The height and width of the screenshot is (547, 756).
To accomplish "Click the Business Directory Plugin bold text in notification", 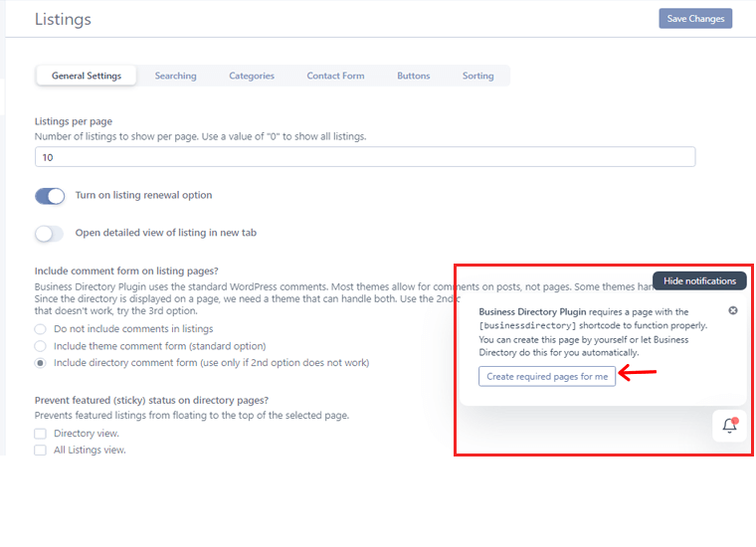I will (532, 312).
